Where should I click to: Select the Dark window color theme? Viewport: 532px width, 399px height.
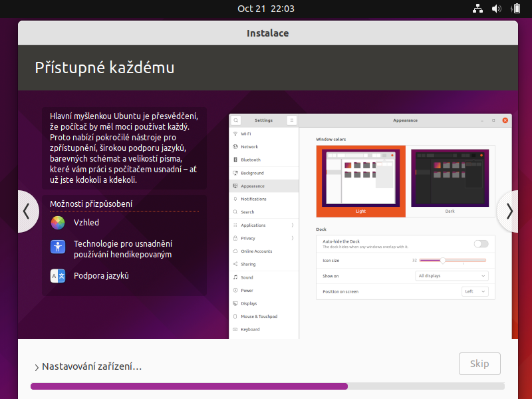pyautogui.click(x=450, y=178)
